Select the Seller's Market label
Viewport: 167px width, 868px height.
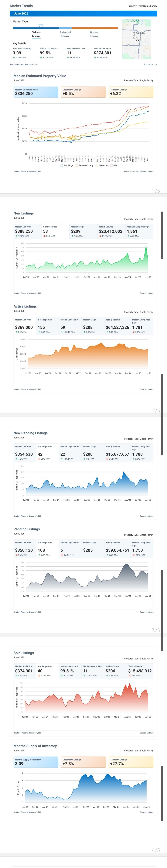(36, 34)
